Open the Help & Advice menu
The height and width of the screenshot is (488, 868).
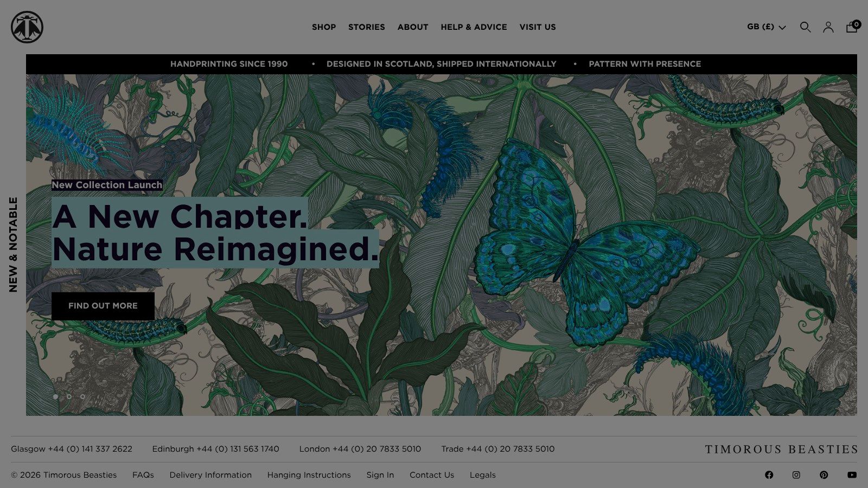tap(474, 27)
